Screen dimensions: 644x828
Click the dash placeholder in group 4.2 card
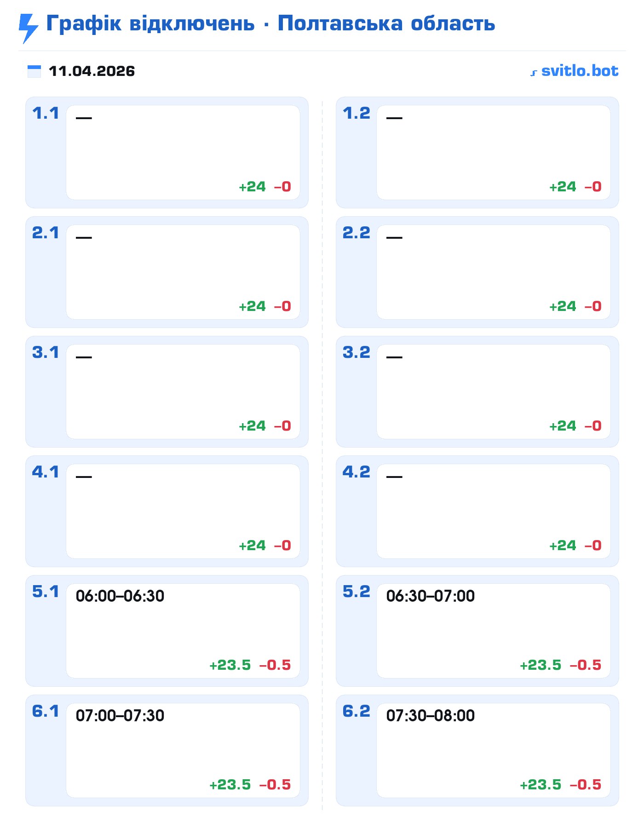[x=394, y=477]
